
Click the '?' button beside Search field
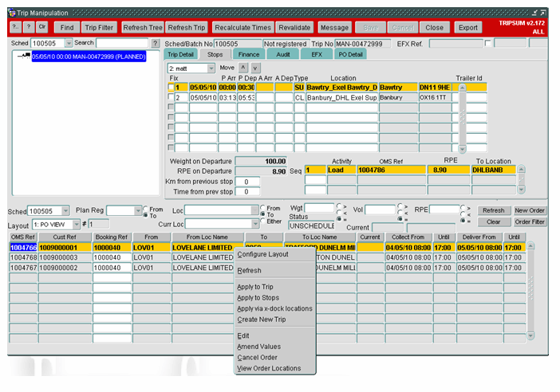(x=155, y=44)
